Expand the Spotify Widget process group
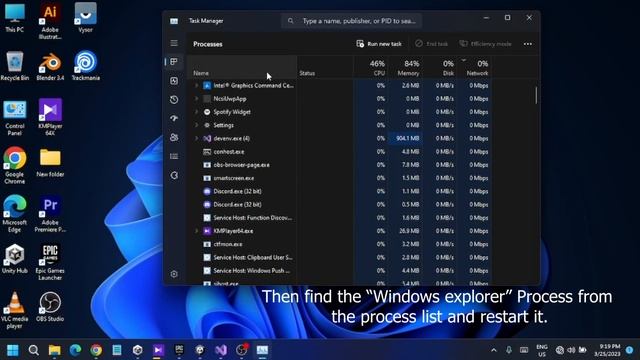This screenshot has height=360, width=640. (196, 112)
